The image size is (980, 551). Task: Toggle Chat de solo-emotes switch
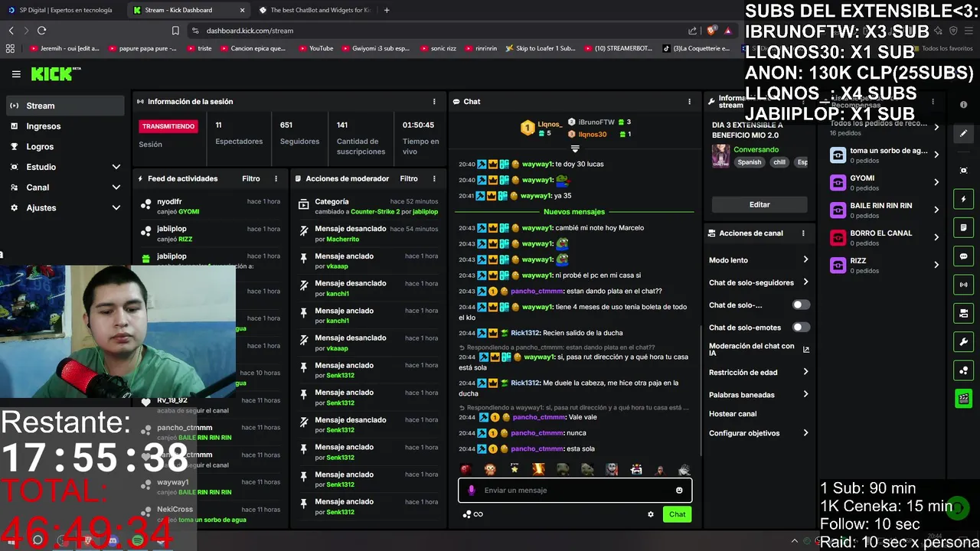point(801,328)
